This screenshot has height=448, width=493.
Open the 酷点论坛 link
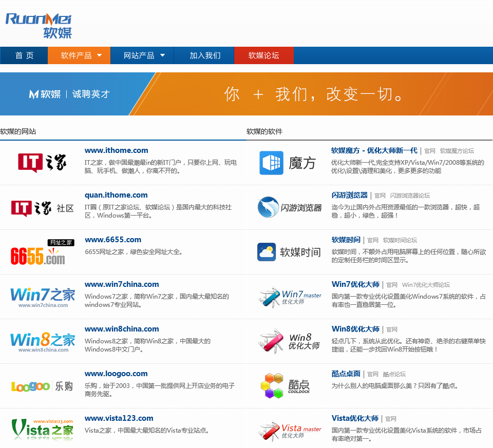[394, 374]
